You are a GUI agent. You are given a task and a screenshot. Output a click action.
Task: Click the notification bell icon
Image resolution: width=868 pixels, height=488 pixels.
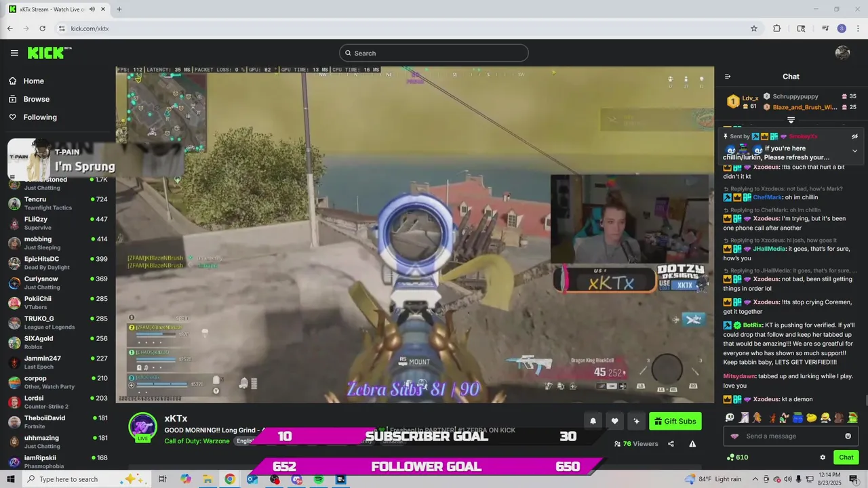tap(593, 421)
